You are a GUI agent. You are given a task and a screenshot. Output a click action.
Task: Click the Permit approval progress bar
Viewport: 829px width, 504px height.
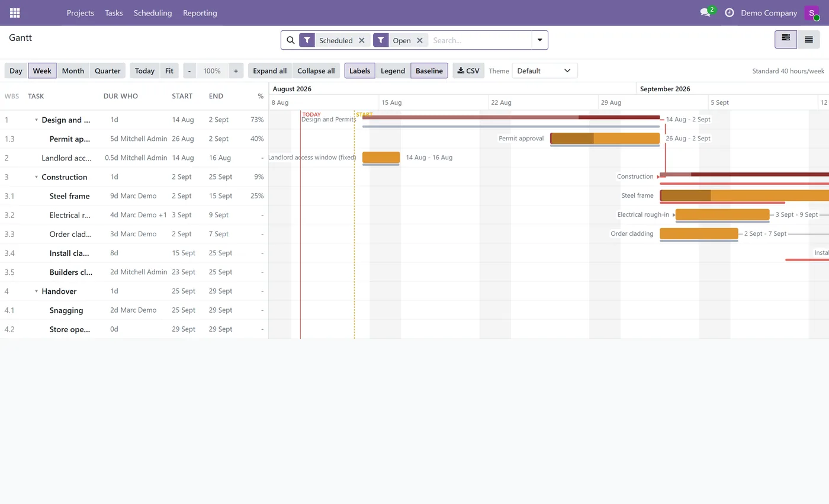pyautogui.click(x=605, y=139)
